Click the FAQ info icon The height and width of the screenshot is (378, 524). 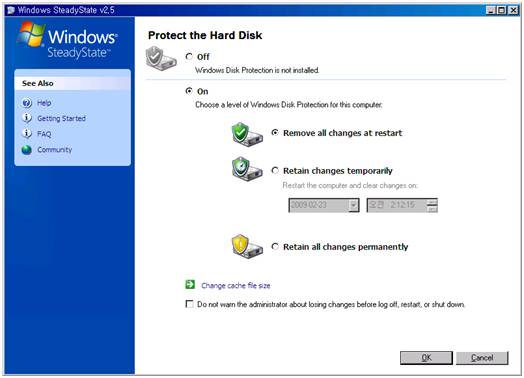click(27, 134)
